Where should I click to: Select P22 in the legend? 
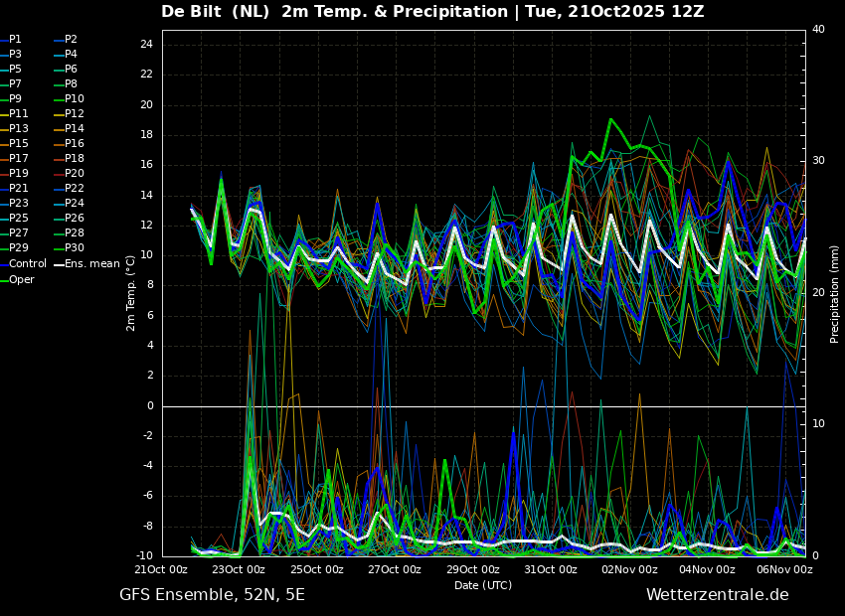tap(75, 189)
